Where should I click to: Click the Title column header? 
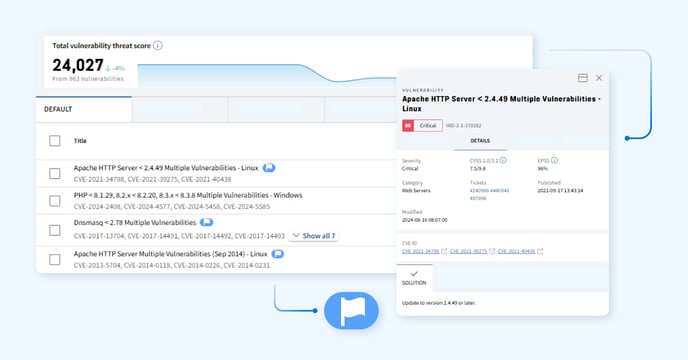pyautogui.click(x=80, y=141)
